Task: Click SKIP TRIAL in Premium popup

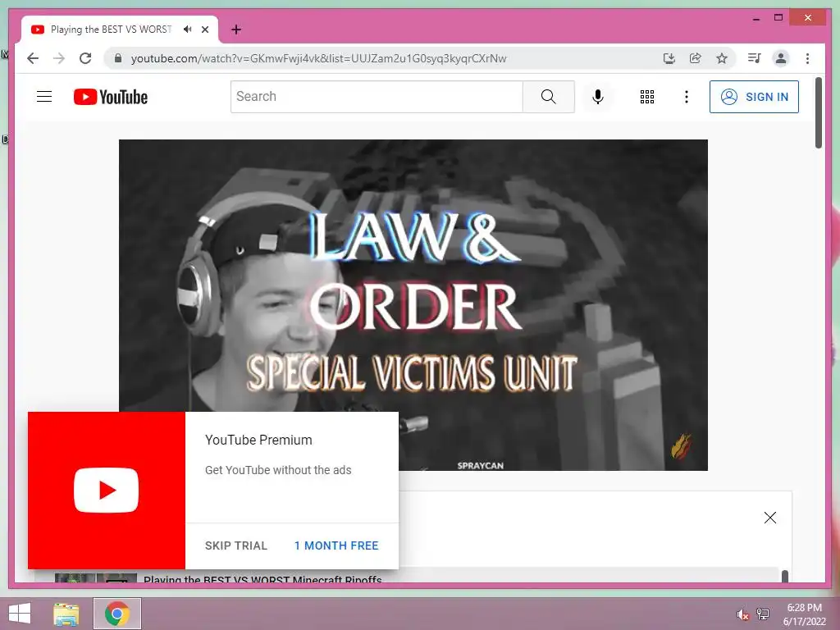Action: (x=235, y=546)
